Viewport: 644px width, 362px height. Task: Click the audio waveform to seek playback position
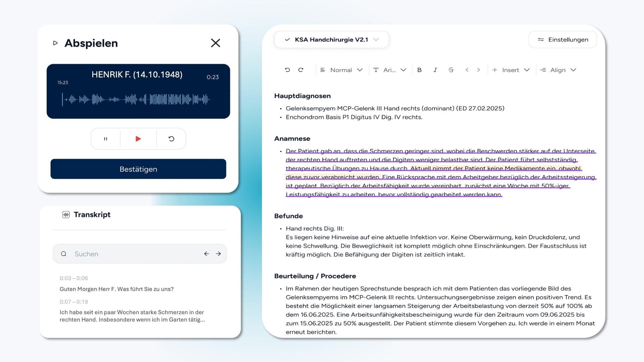tap(138, 99)
